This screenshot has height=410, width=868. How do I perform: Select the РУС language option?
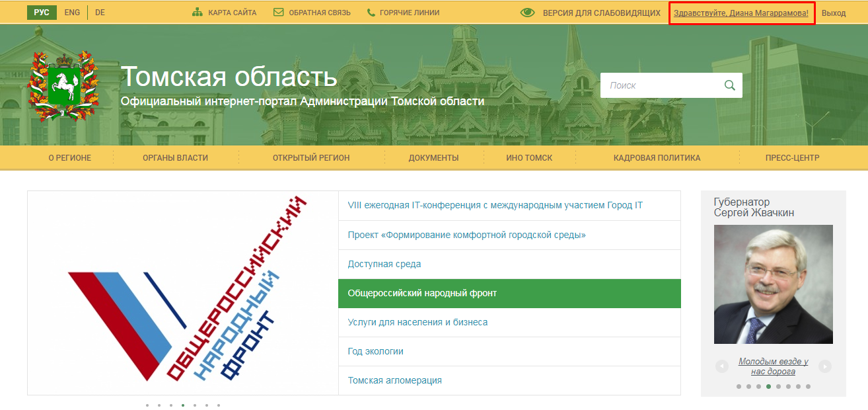pyautogui.click(x=42, y=13)
